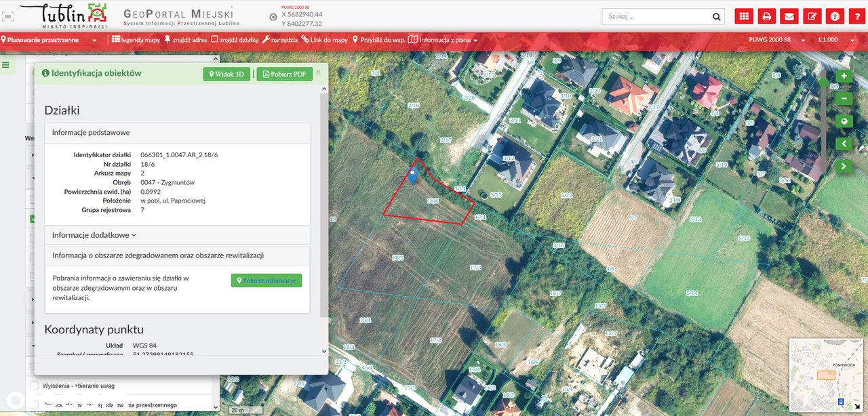Show full extent with globe icon
This screenshot has height=416, width=868.
point(844,121)
